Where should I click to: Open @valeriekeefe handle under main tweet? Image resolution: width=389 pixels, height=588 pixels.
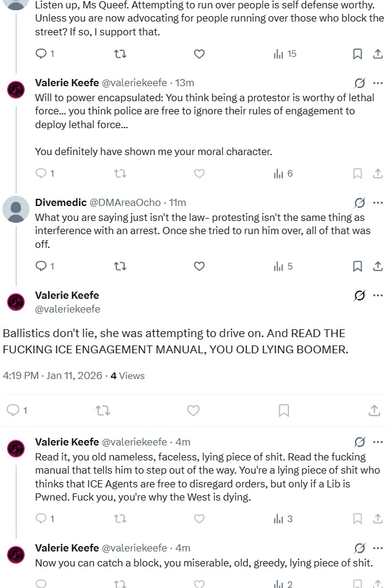point(68,309)
